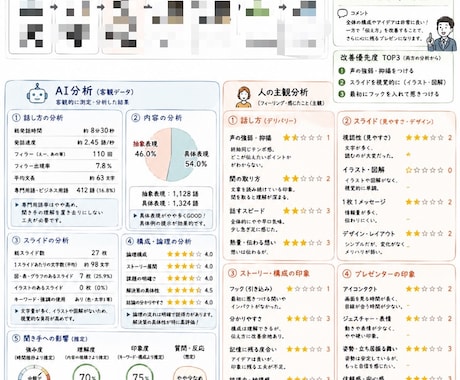The height and width of the screenshot is (380, 460).
Task: Click the 75% circle gauge under 印象度
Action: click(140, 372)
